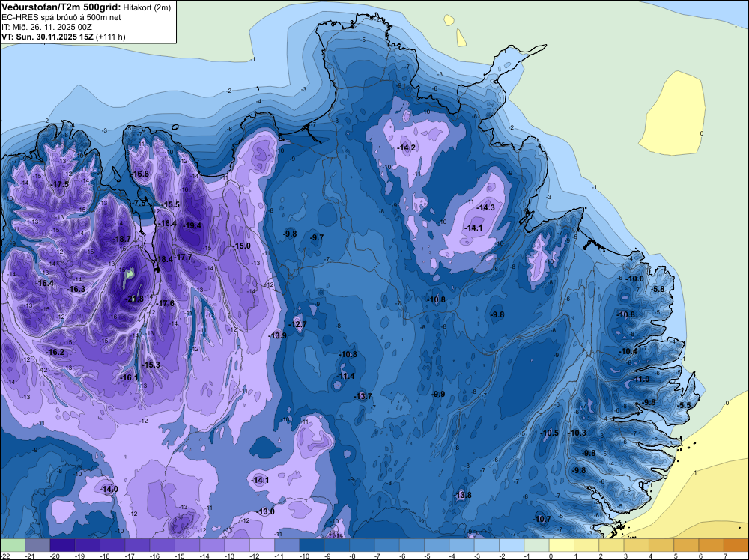Pick the purple legend swatch above -17
The image size is (749, 560).
137,545
